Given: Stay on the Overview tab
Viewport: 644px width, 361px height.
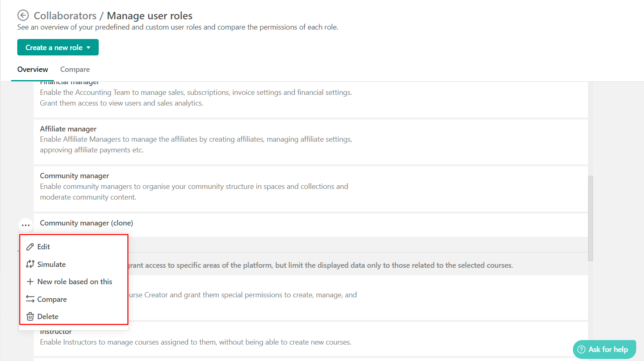Looking at the screenshot, I should pos(32,69).
